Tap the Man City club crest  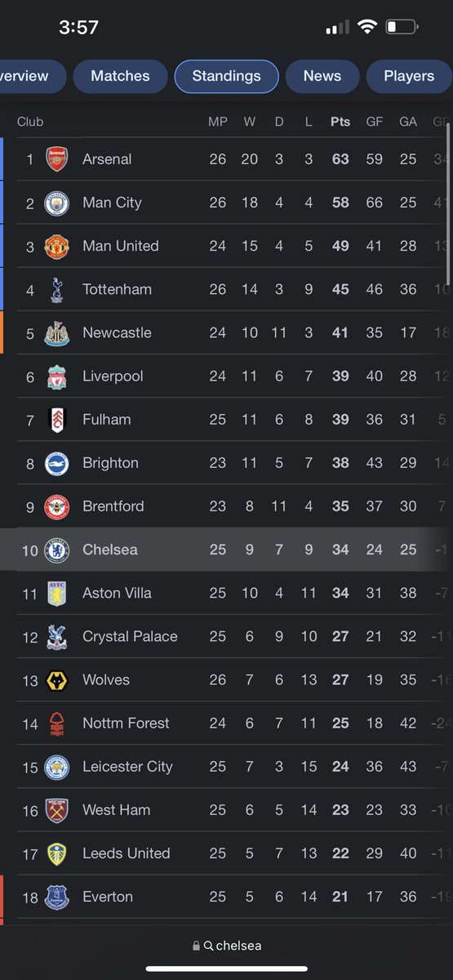pyautogui.click(x=57, y=203)
